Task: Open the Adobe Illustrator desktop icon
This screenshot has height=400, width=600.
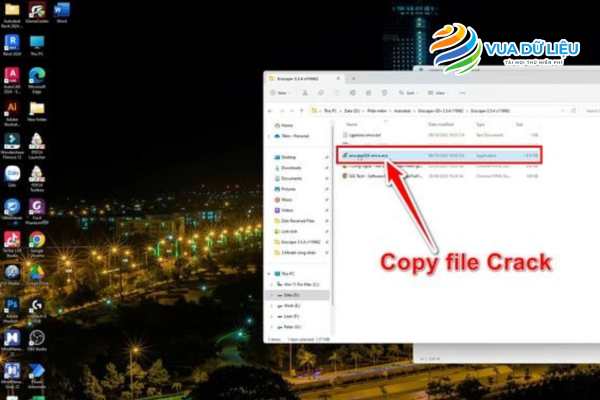Action: click(x=12, y=108)
